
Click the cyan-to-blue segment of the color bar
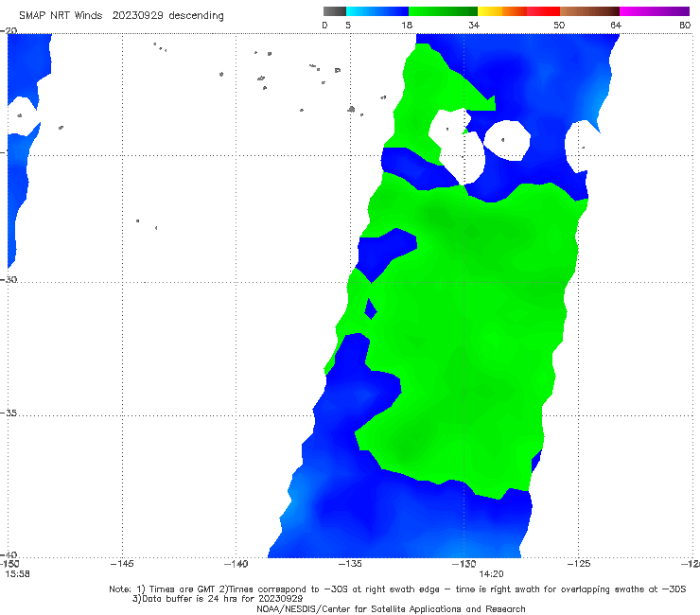377,11
